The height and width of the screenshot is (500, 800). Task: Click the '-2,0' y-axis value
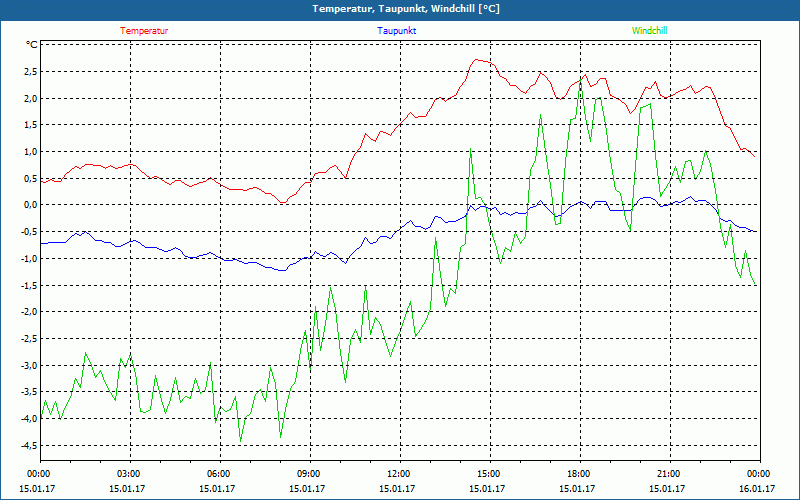pos(29,312)
